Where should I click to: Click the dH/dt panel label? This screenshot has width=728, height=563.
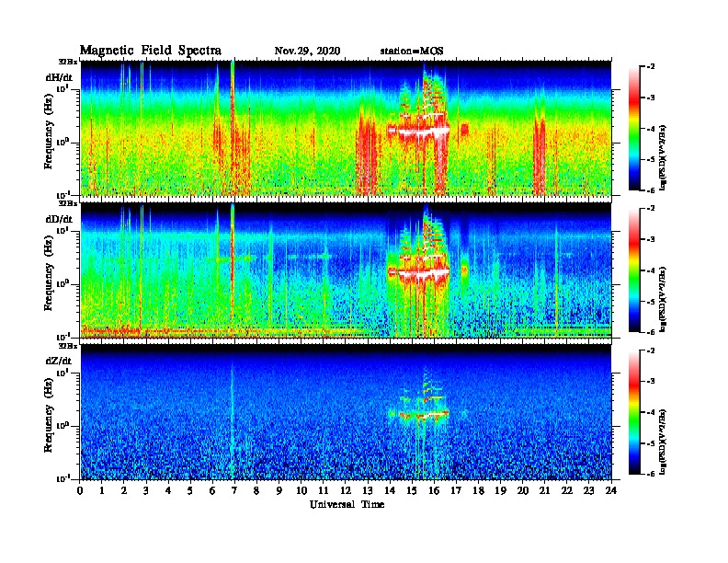click(59, 77)
